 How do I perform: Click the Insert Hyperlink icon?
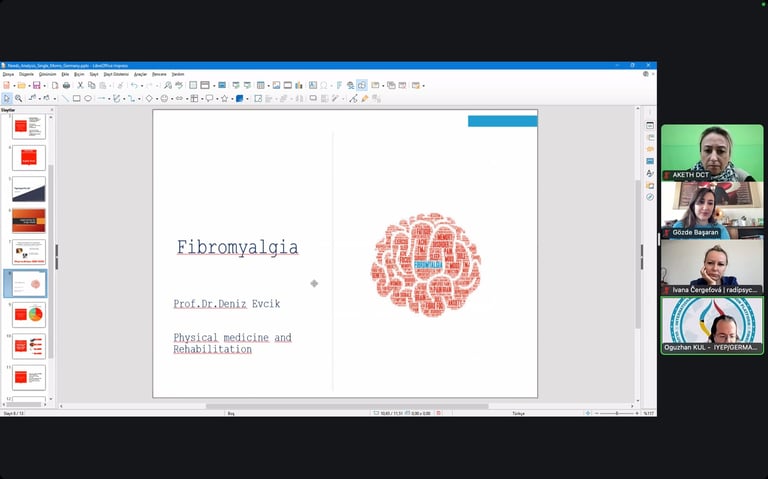click(351, 85)
